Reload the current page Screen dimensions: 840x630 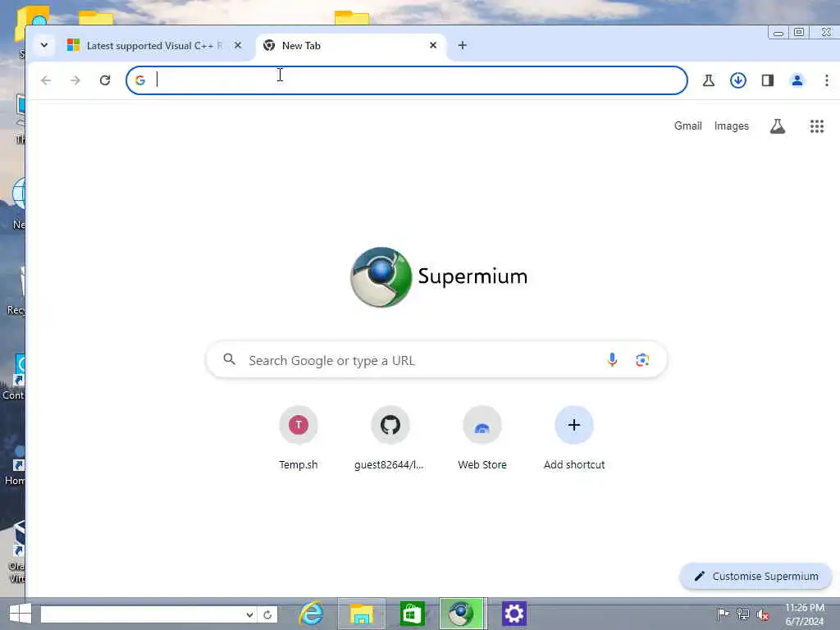105,80
